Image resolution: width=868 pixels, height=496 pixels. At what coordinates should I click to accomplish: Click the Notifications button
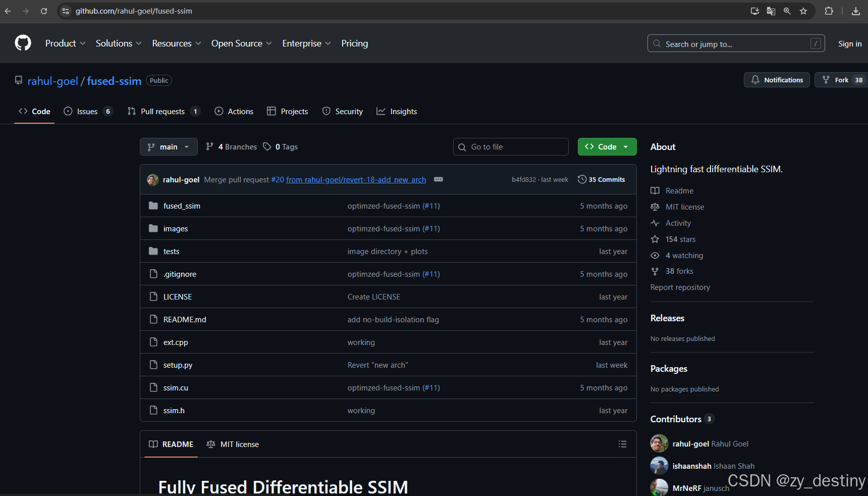click(x=777, y=80)
